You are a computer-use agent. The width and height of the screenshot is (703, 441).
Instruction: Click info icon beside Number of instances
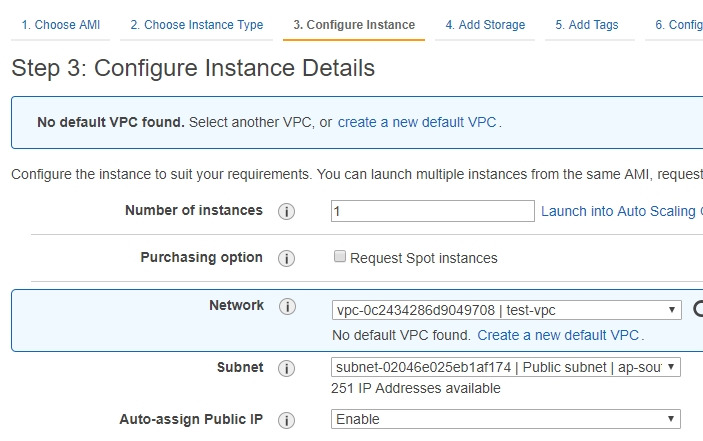click(286, 211)
